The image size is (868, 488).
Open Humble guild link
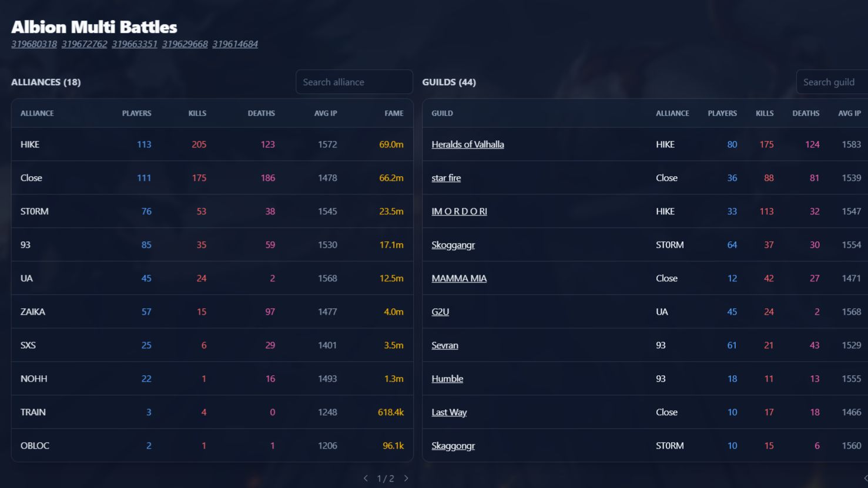(447, 379)
